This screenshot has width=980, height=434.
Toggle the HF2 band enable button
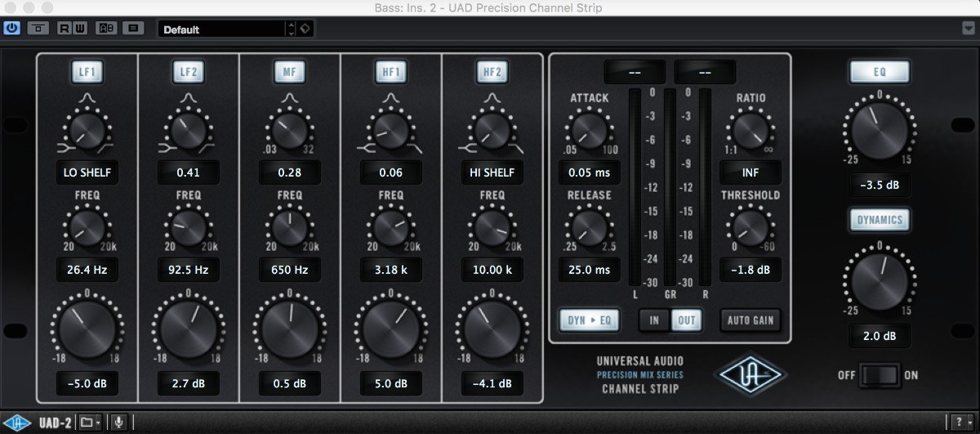click(x=492, y=72)
